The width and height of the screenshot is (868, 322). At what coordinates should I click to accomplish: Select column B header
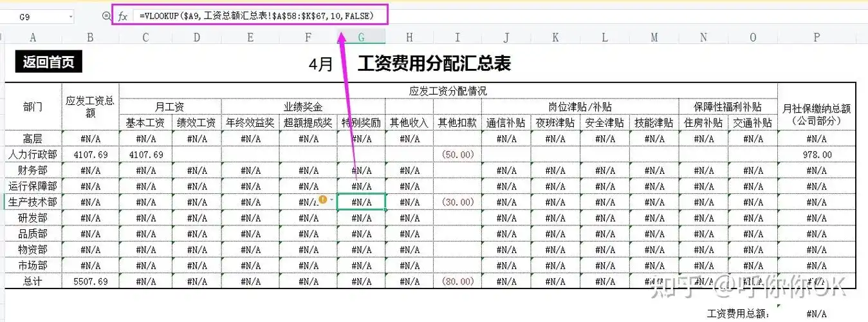pyautogui.click(x=90, y=38)
